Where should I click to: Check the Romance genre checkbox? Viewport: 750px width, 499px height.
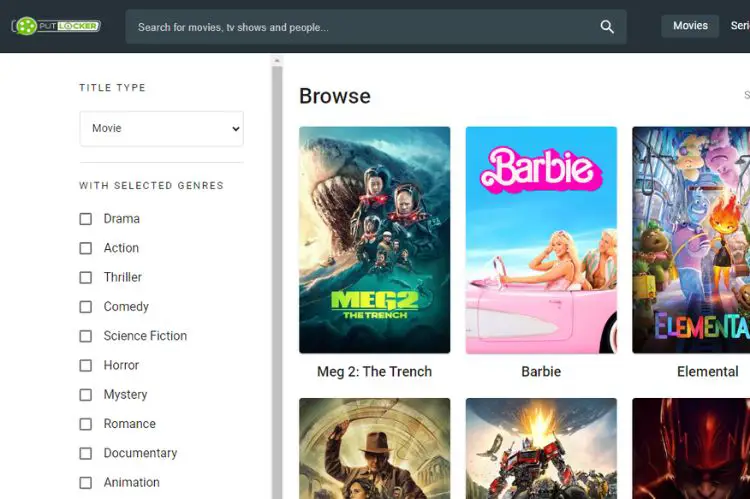(86, 424)
